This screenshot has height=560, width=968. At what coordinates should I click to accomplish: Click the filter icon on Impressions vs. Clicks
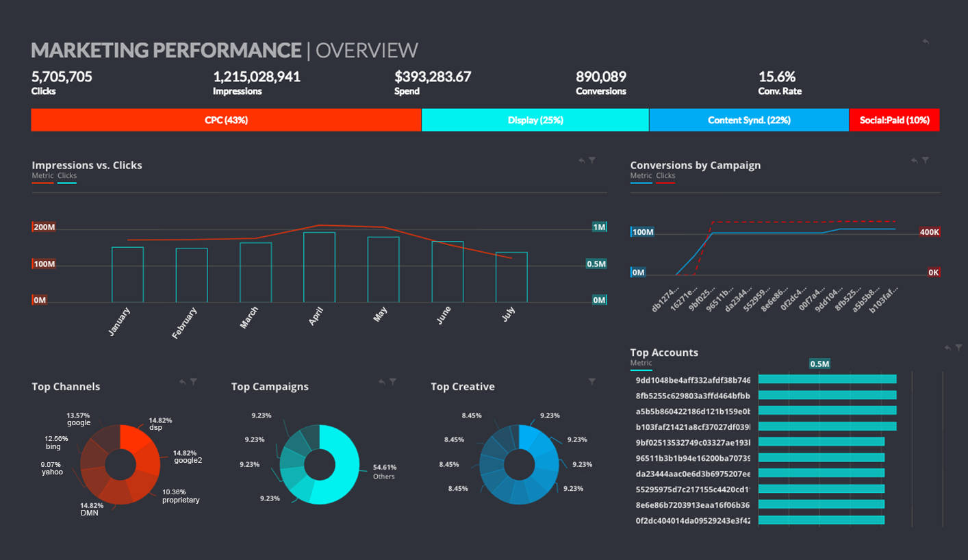tap(591, 159)
